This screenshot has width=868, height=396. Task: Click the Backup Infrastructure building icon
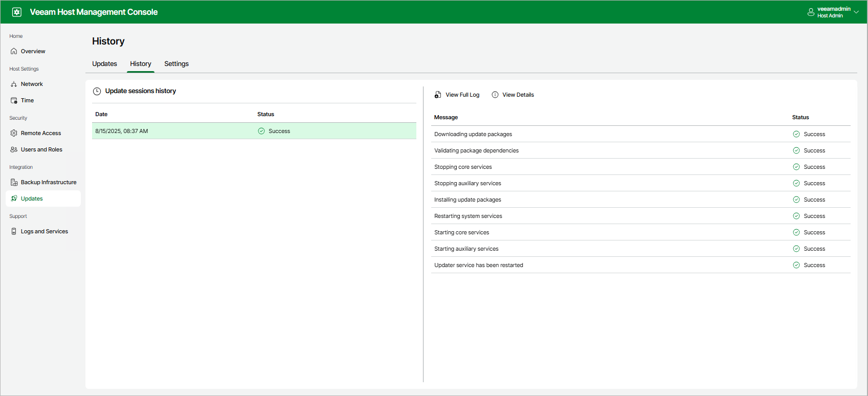14,182
